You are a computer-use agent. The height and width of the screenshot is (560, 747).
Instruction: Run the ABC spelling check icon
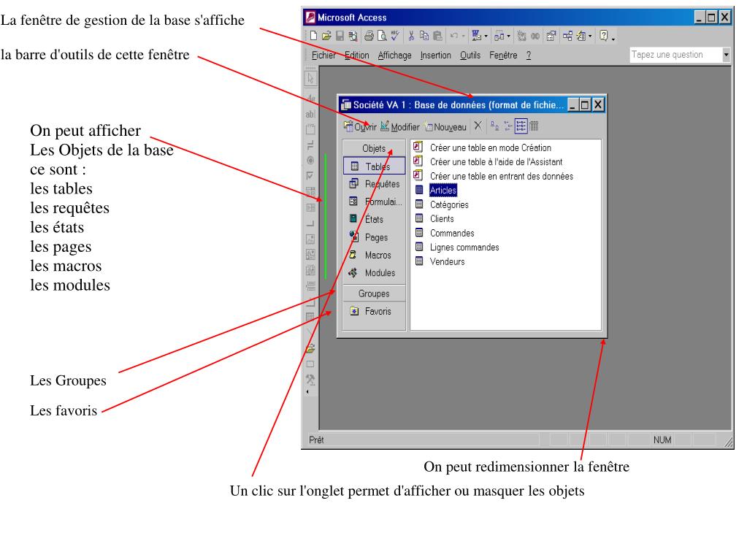coord(395,35)
